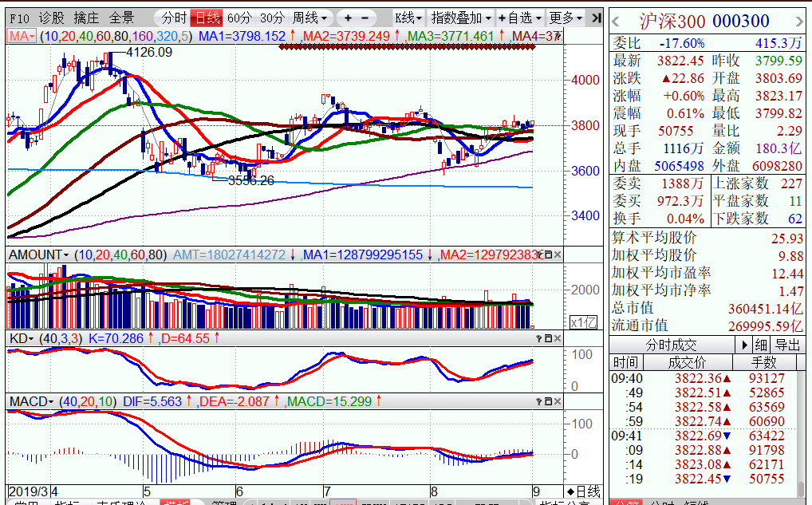Viewport: 812px width, 505px height.
Task: Maximize the AMOUNT indicator panel
Action: click(x=549, y=254)
